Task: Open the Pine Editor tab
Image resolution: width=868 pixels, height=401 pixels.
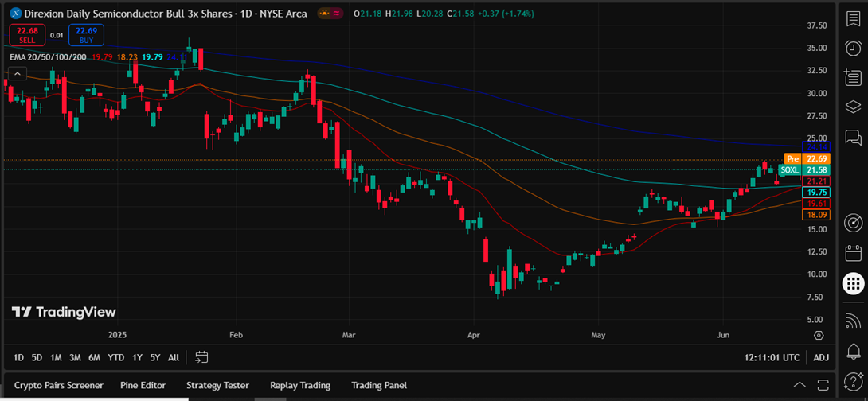Action: coord(143,385)
